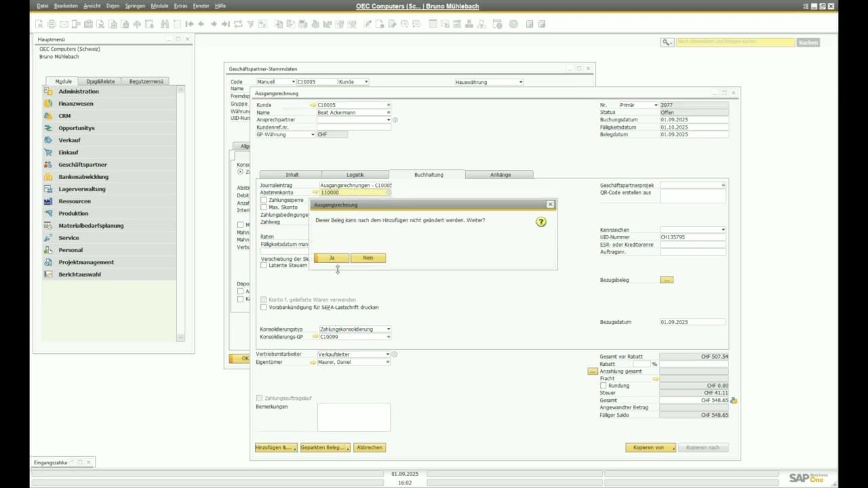Check the Rundung checkbox
The image size is (868, 488).
pyautogui.click(x=603, y=386)
